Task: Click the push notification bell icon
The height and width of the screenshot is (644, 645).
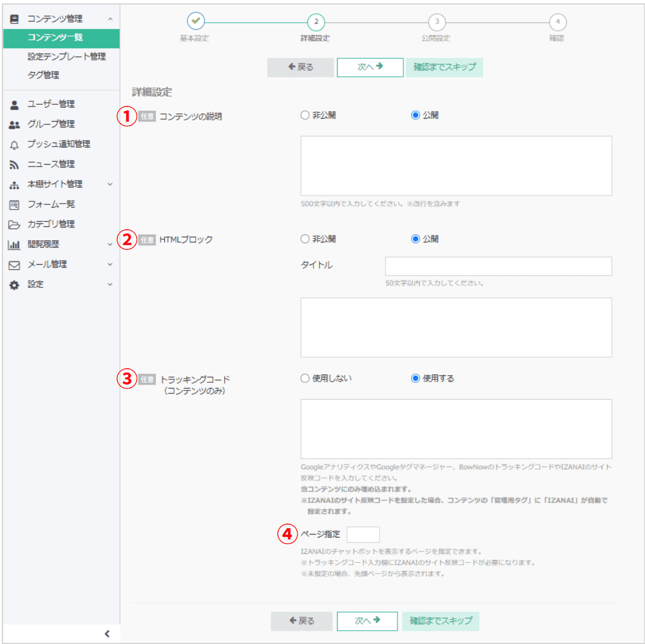Action: [x=15, y=145]
